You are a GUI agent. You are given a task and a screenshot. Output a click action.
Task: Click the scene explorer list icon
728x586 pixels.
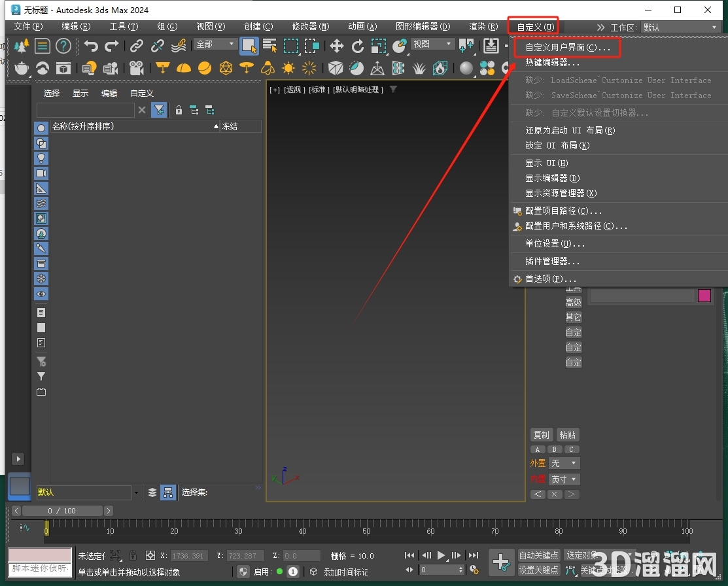point(43,46)
